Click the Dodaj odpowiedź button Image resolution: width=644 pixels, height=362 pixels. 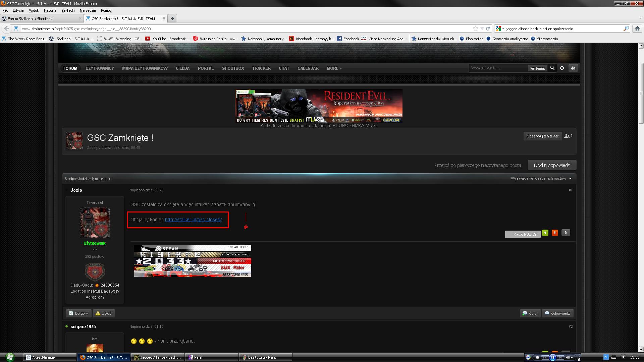pos(552,165)
